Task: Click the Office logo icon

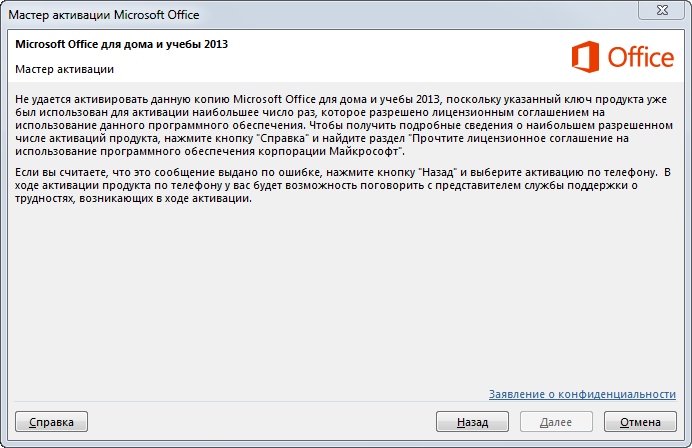Action: [x=585, y=57]
